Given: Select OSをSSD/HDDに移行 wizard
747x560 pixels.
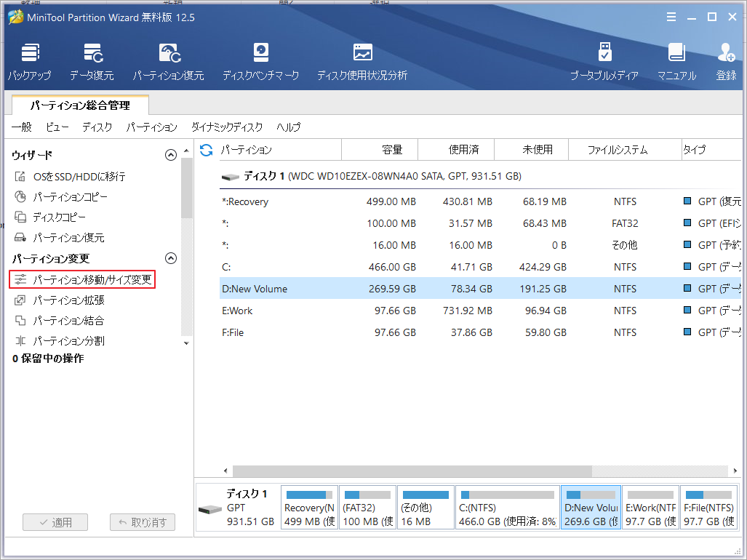Looking at the screenshot, I should point(70,177).
